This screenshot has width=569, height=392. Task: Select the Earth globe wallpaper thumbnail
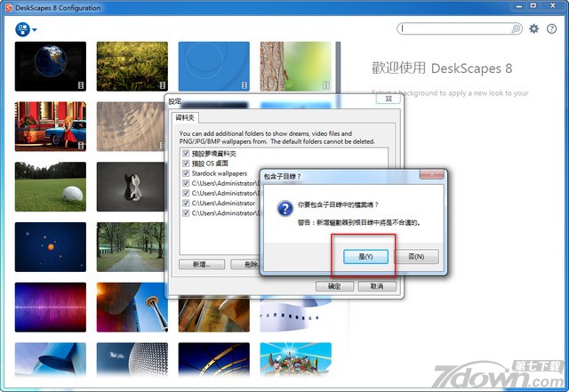point(51,67)
